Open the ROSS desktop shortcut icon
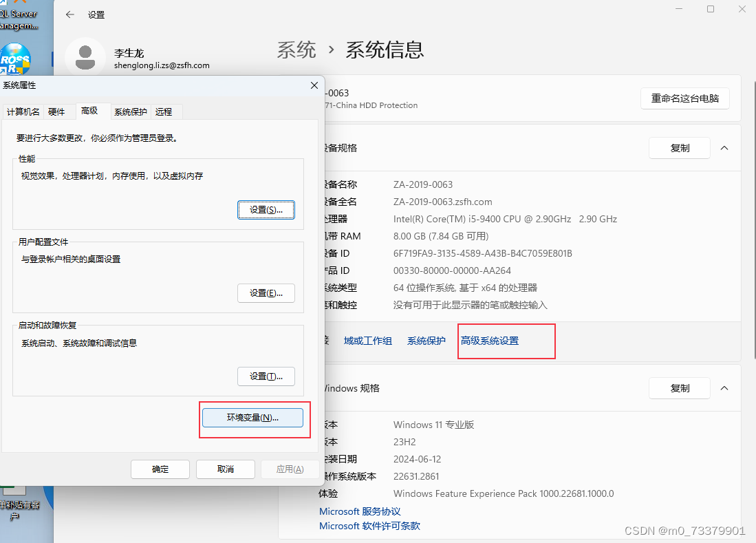756x543 pixels. click(x=15, y=59)
